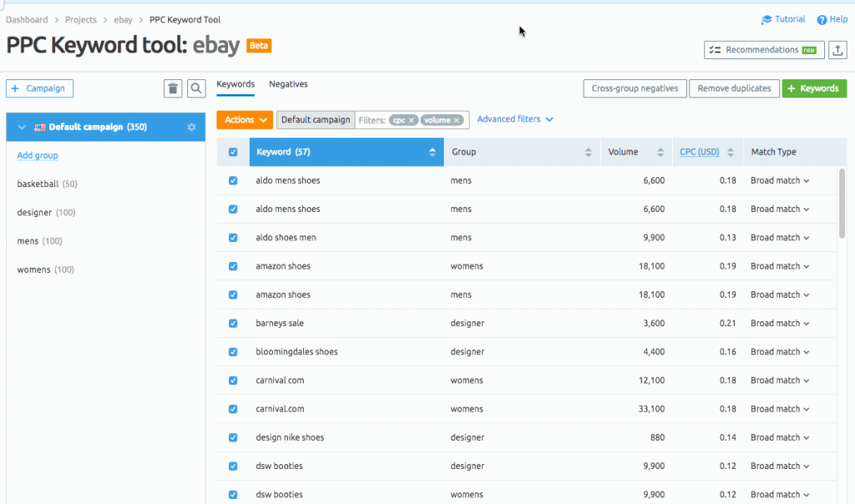The image size is (855, 504).
Task: Open Default campaign settings gear
Action: pyautogui.click(x=191, y=127)
